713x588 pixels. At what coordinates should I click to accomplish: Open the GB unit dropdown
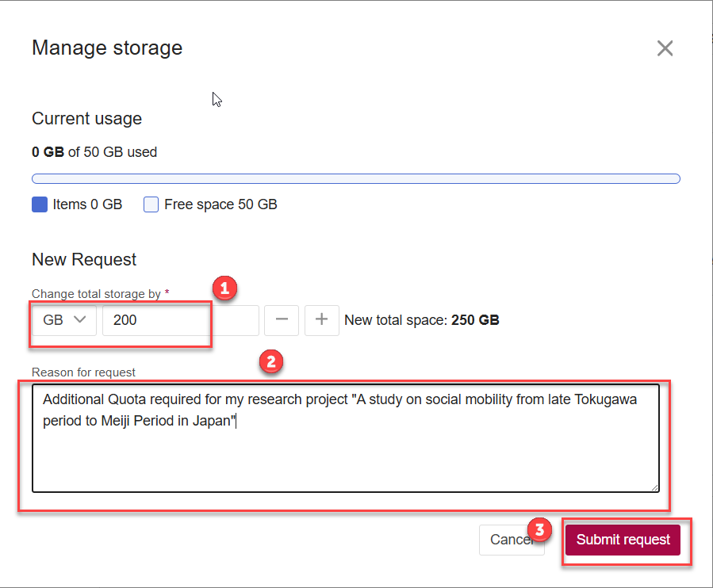(64, 320)
